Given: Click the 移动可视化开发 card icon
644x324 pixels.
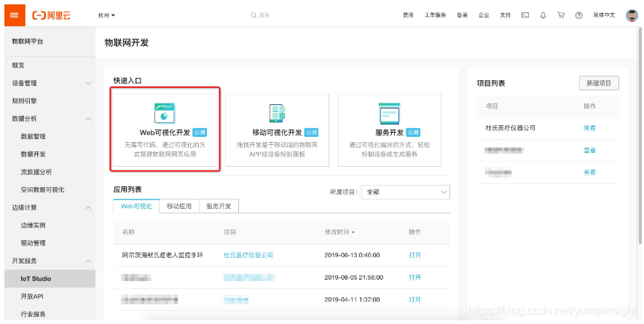Looking at the screenshot, I should click(278, 114).
